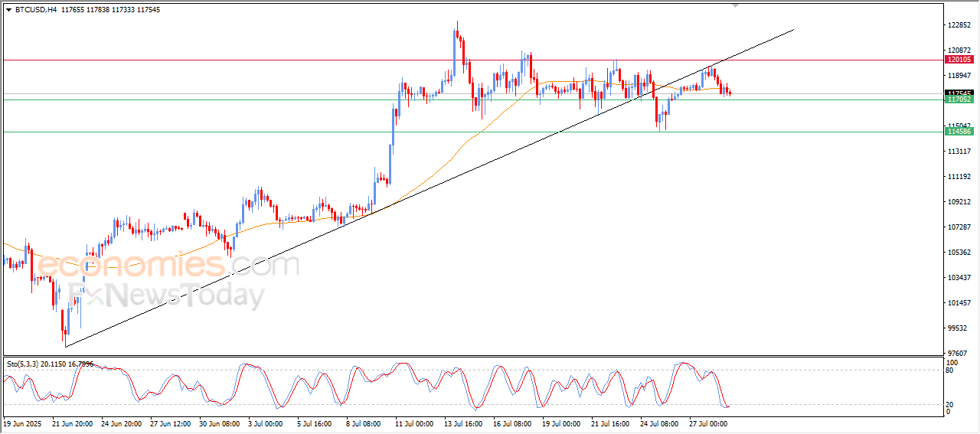
Task: Select the green 114586 price label
Action: coord(959,132)
